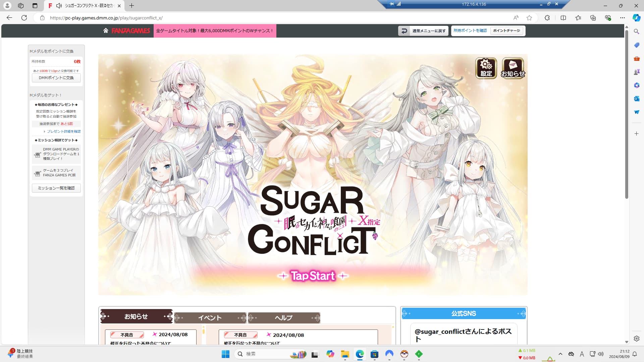
Task: Open the Edge sidebar Tools briefcase icon
Action: [x=636, y=58]
